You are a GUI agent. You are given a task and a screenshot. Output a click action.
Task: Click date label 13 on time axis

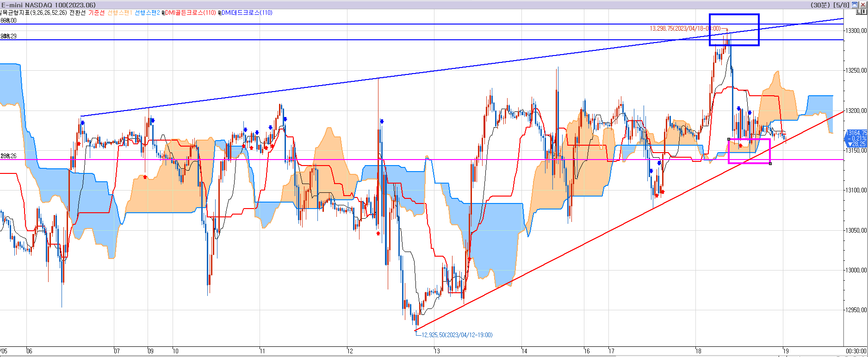437,351
